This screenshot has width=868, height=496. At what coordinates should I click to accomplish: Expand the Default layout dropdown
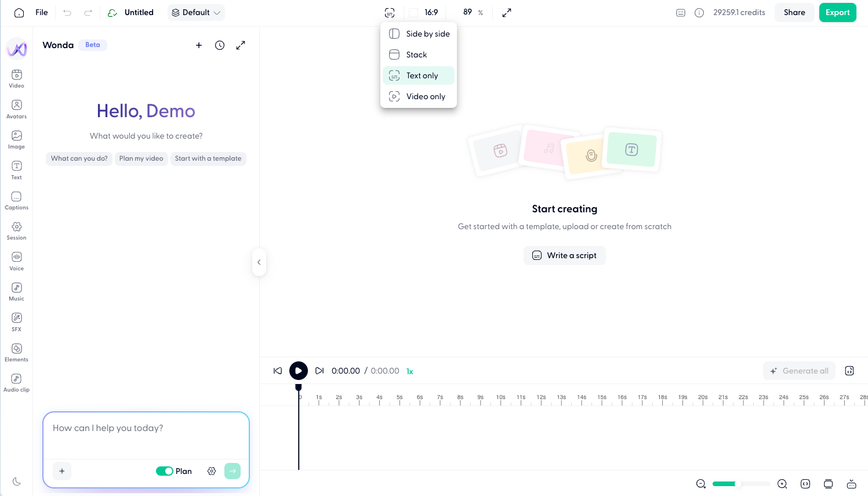(196, 13)
